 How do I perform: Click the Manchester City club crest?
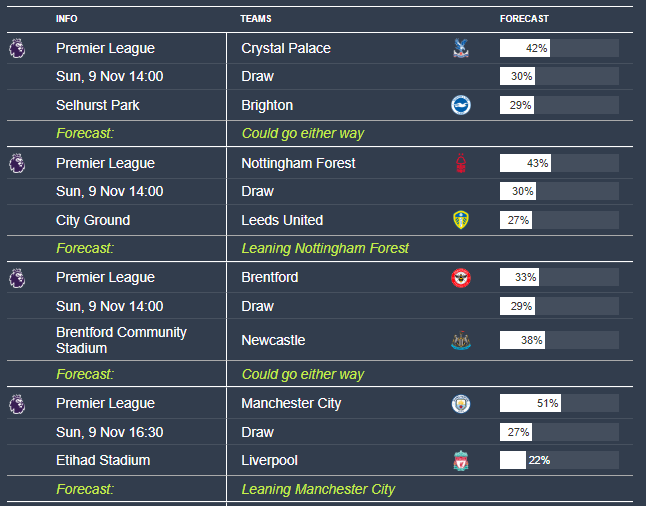460,404
